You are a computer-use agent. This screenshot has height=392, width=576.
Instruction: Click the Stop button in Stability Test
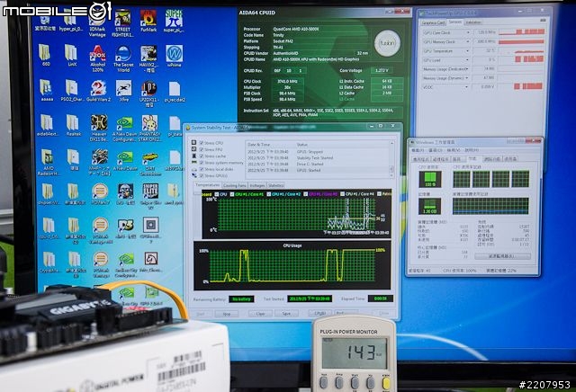227,314
